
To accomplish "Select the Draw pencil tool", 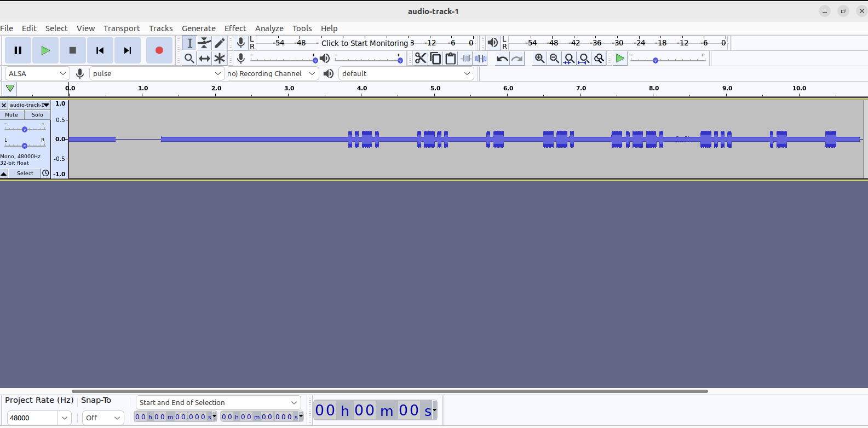I will [220, 43].
